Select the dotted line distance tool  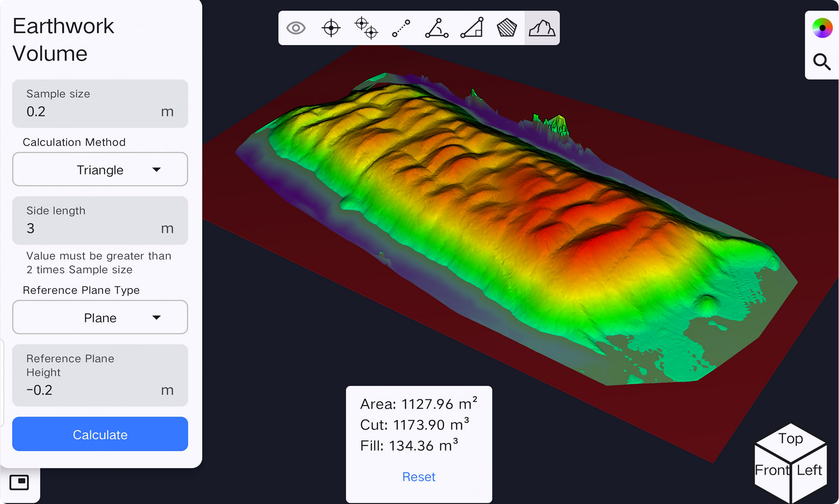click(x=401, y=28)
